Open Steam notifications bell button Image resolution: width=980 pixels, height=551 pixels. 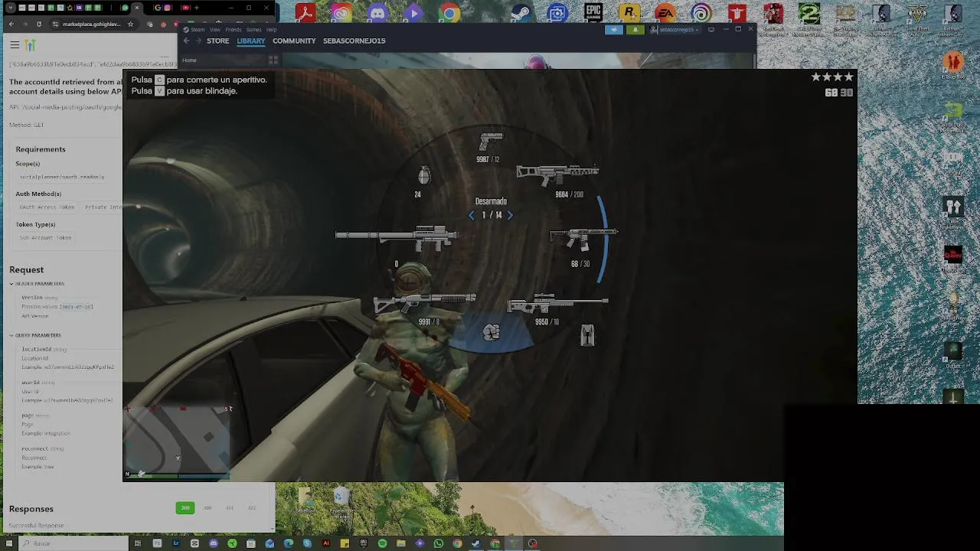click(635, 30)
